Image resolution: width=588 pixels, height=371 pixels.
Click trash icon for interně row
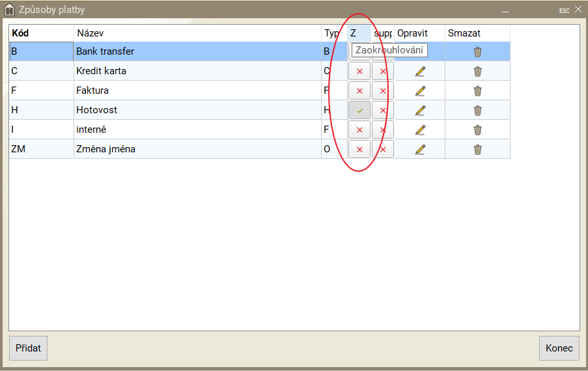click(x=477, y=130)
